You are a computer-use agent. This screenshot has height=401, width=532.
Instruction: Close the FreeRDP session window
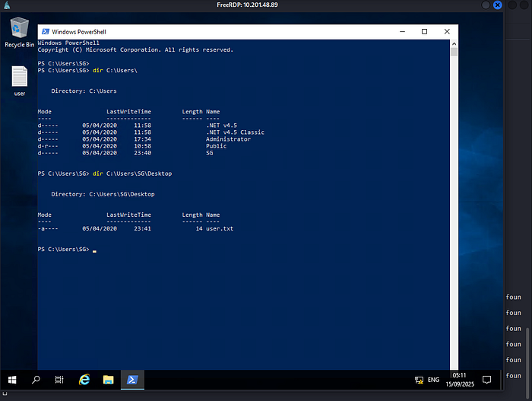pyautogui.click(x=497, y=5)
